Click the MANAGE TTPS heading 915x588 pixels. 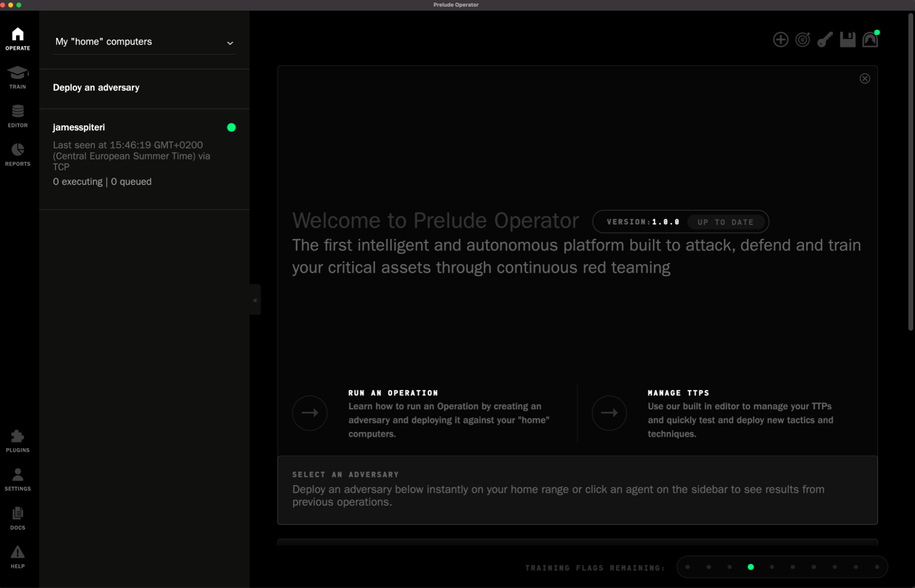click(678, 393)
